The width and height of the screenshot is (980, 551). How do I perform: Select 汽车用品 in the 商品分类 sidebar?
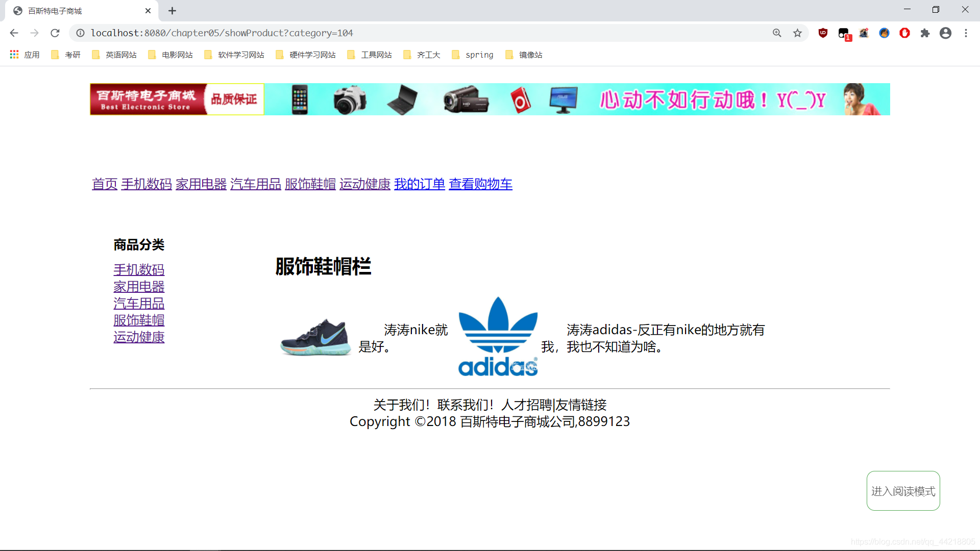click(139, 303)
